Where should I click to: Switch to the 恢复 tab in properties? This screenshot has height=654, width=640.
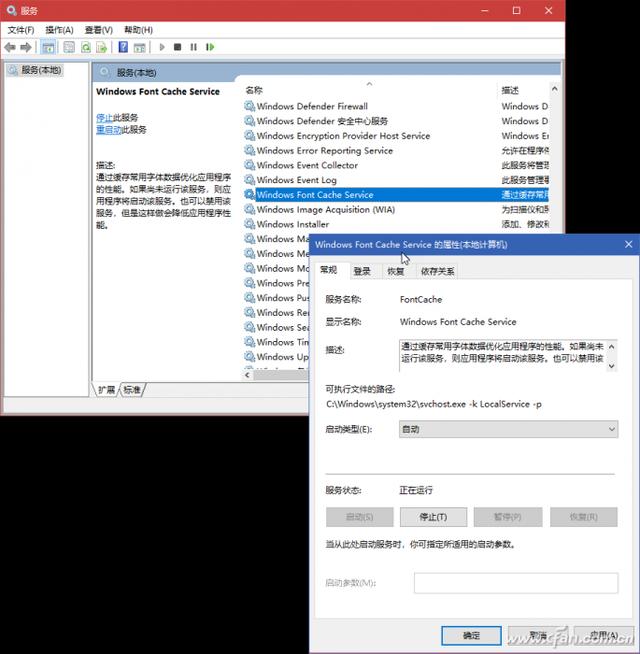click(x=396, y=272)
